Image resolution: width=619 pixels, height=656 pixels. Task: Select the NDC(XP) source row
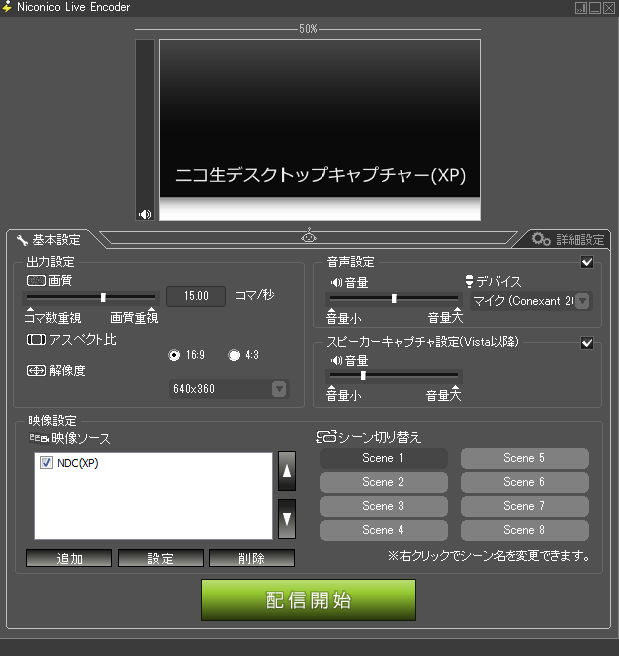coord(153,463)
